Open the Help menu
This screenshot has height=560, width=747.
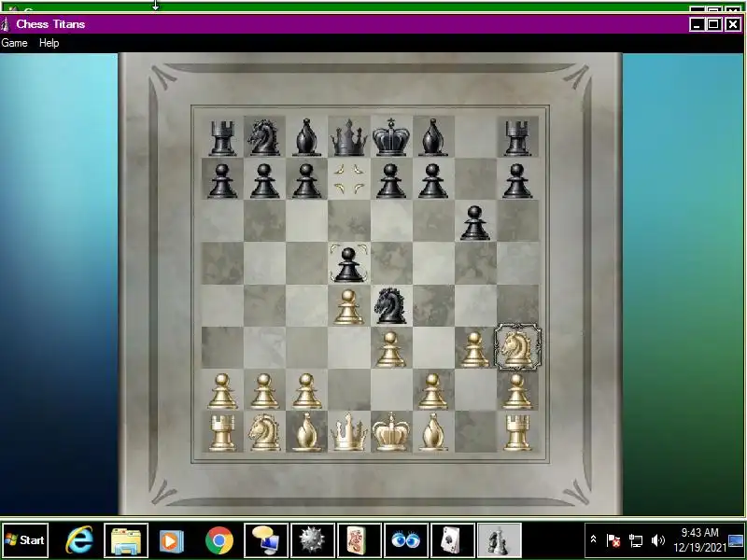(49, 43)
